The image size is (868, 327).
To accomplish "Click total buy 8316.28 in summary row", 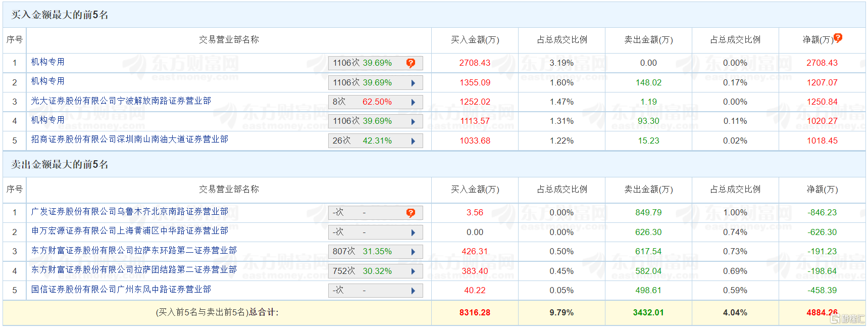I will (x=475, y=313).
